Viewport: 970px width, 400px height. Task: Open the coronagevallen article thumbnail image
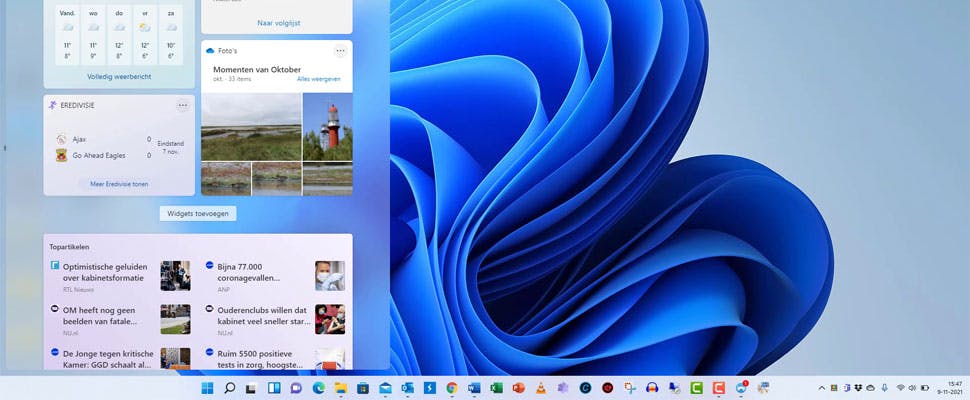coord(330,276)
